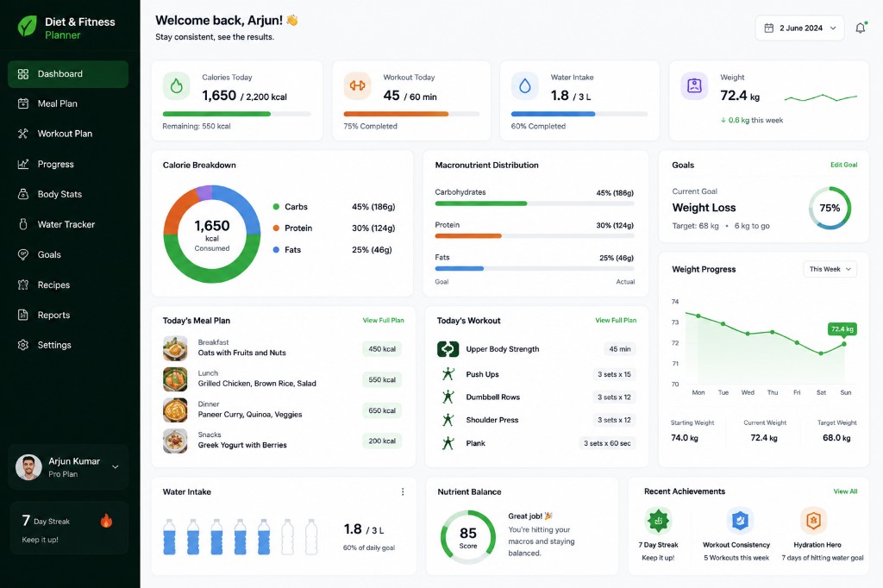The width and height of the screenshot is (883, 588).
Task: Expand the Arjun Kumar profile chevron
Action: tap(116, 467)
